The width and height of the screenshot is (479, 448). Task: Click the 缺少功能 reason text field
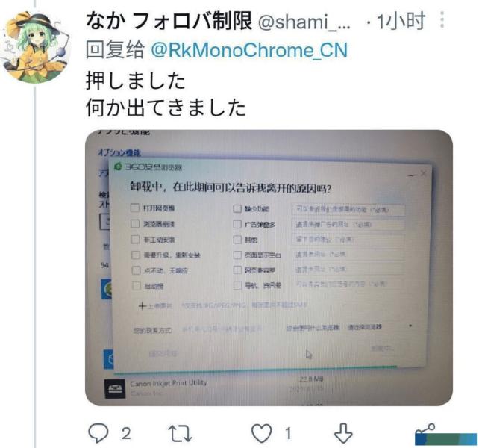[x=348, y=210]
